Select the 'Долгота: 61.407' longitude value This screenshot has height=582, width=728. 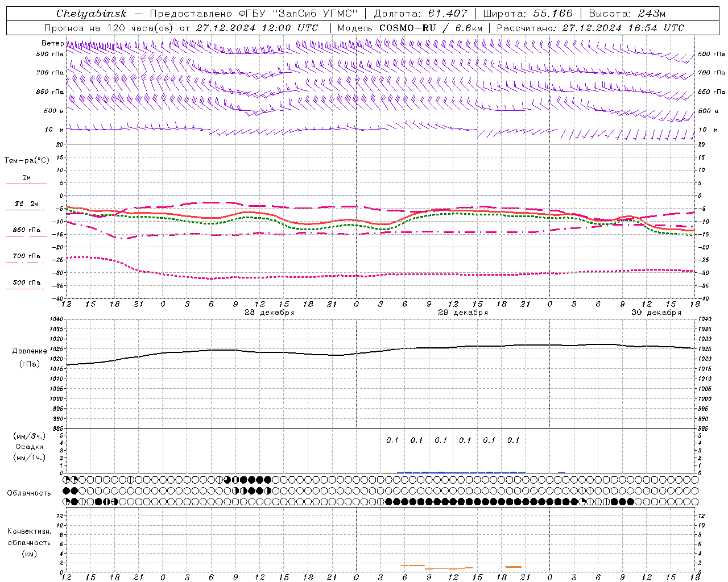[421, 14]
